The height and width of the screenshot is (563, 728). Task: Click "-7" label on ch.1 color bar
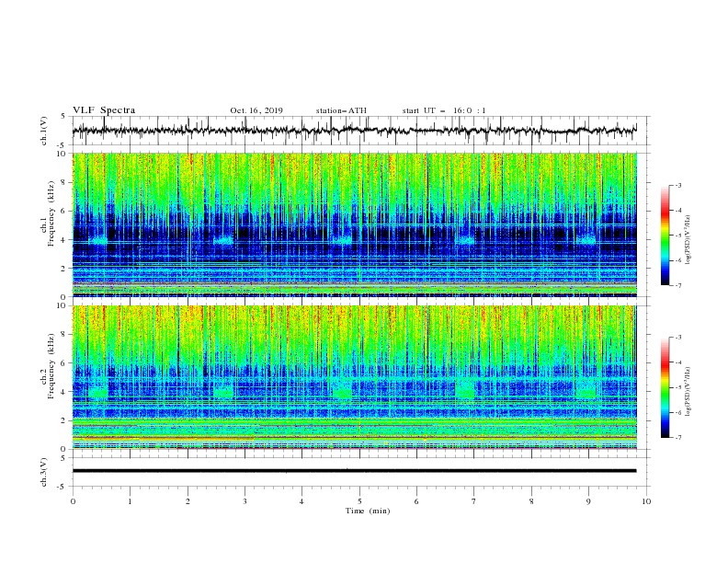click(677, 285)
